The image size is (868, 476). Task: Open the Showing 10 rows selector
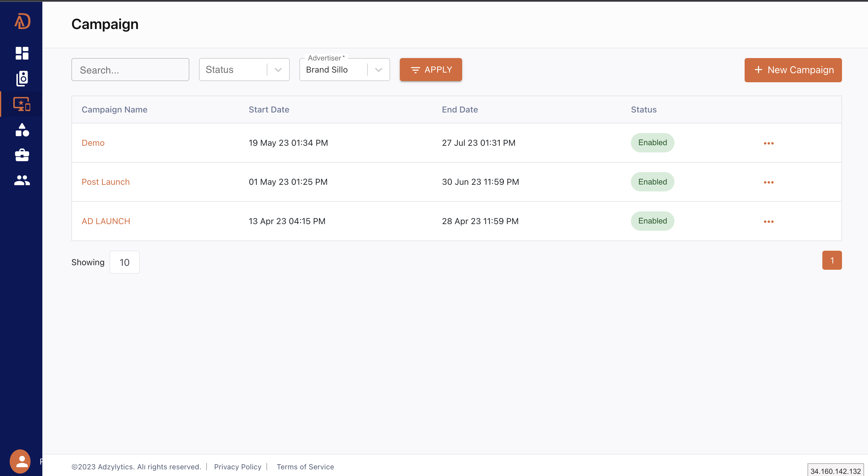124,262
